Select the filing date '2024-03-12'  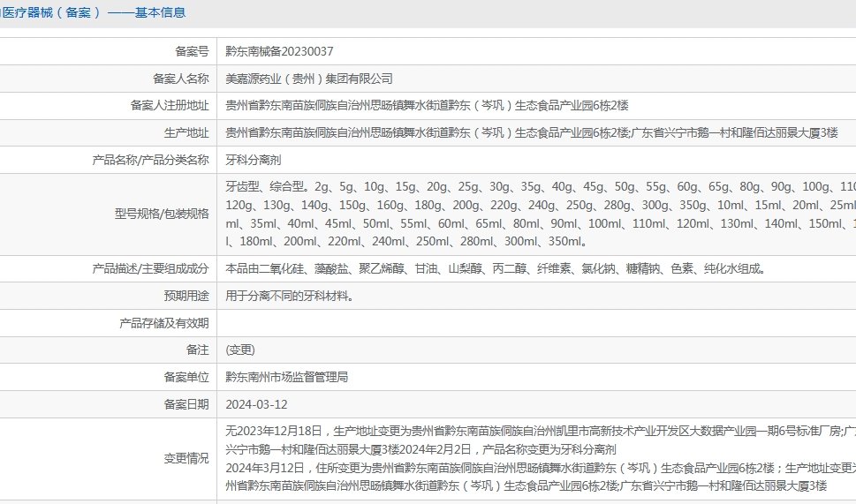click(x=256, y=404)
